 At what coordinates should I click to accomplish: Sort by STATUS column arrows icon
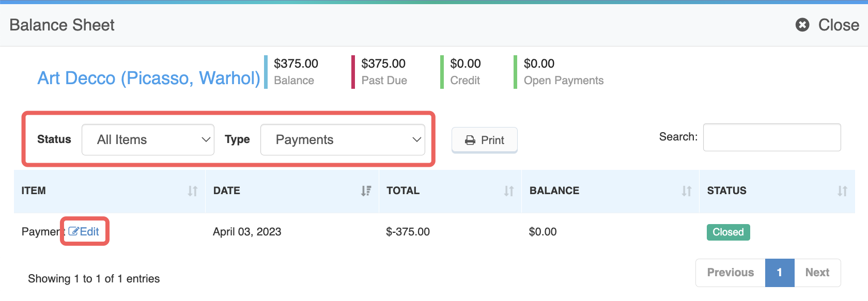coord(843,191)
